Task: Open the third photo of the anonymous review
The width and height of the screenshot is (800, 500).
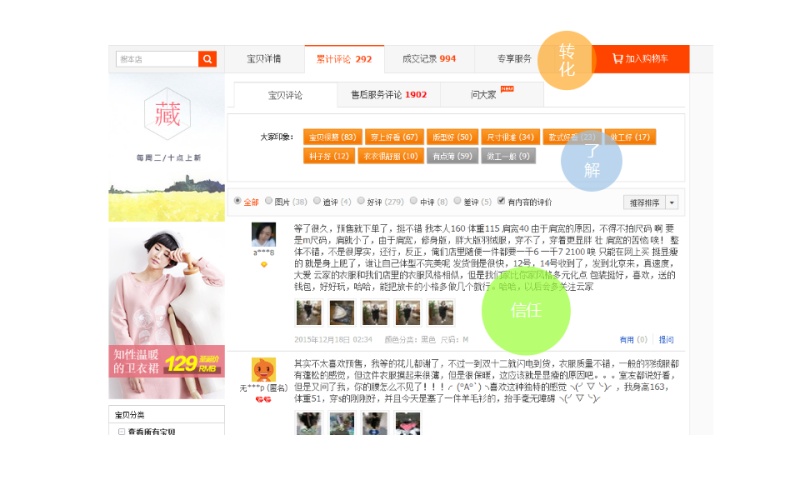Action: (374, 423)
